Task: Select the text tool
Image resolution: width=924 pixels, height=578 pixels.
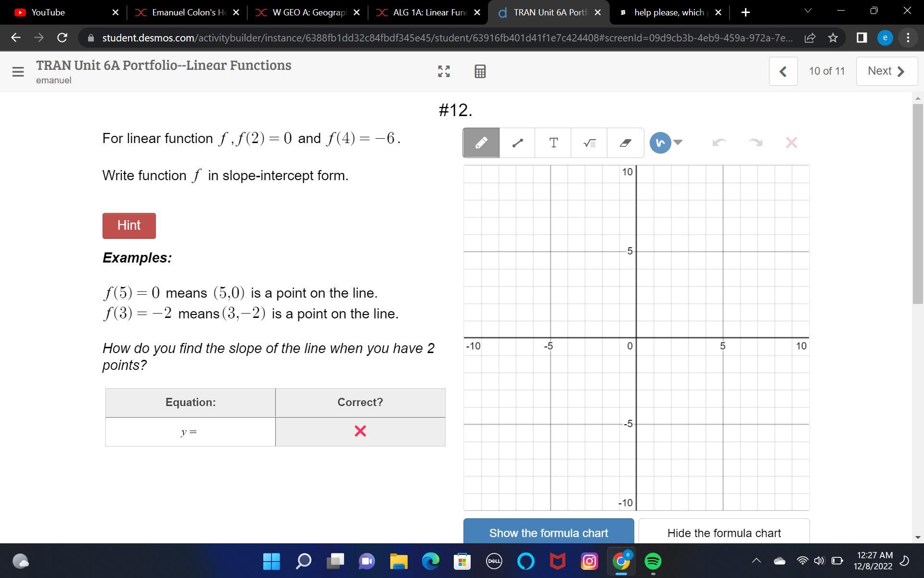Action: (553, 143)
